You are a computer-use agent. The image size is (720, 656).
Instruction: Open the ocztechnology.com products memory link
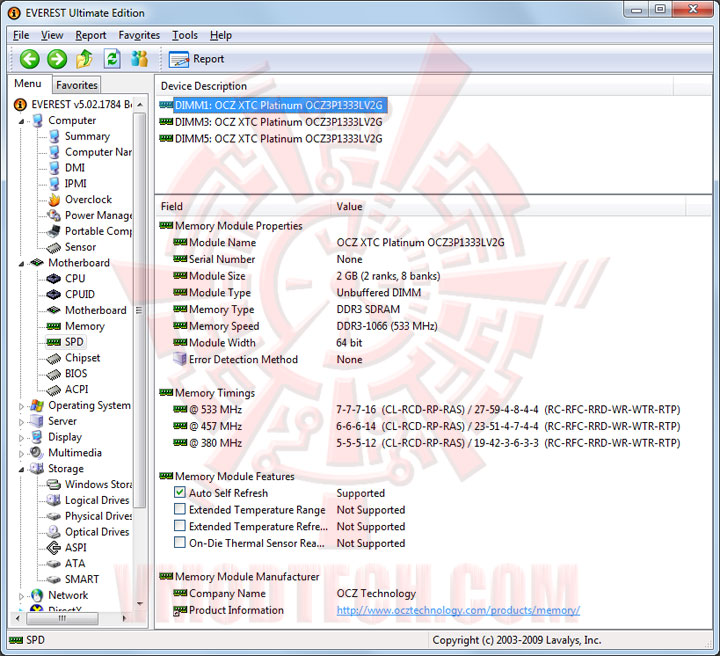(458, 610)
